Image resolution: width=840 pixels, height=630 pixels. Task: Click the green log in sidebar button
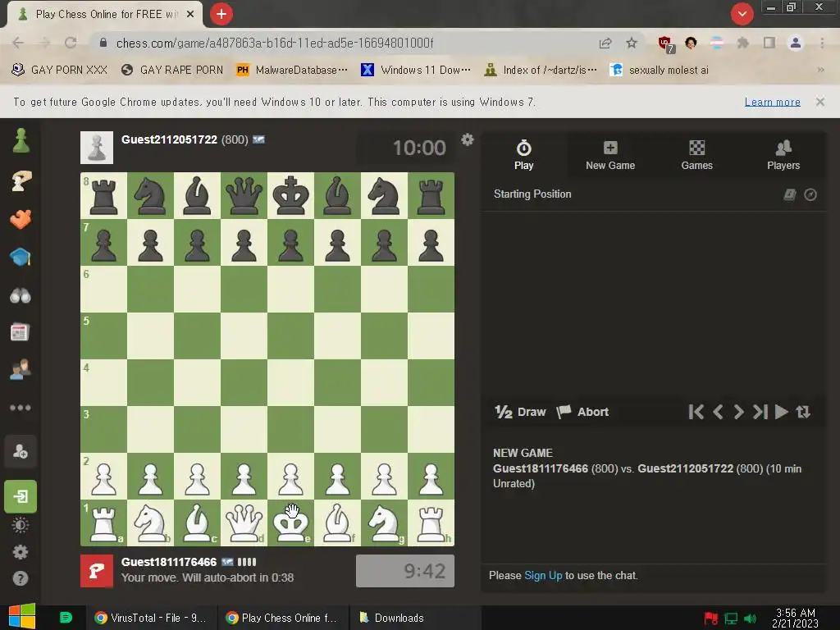[21, 496]
